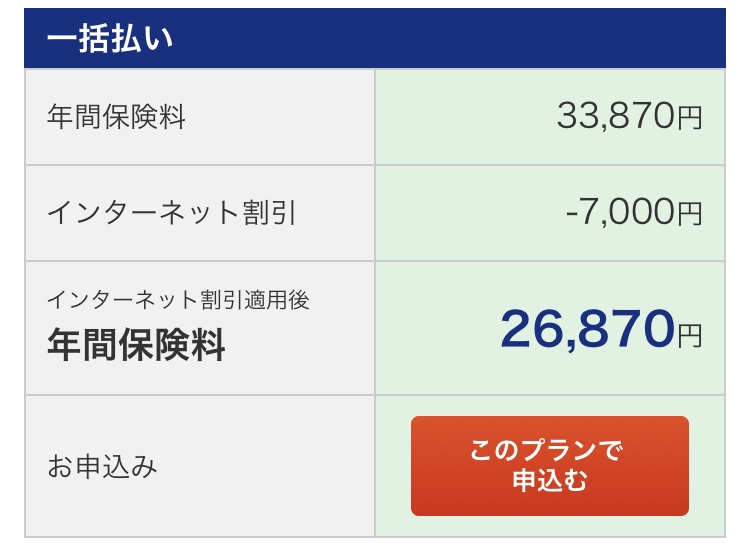Select the 一括払い header title
This screenshot has height=554, width=750.
(110, 38)
